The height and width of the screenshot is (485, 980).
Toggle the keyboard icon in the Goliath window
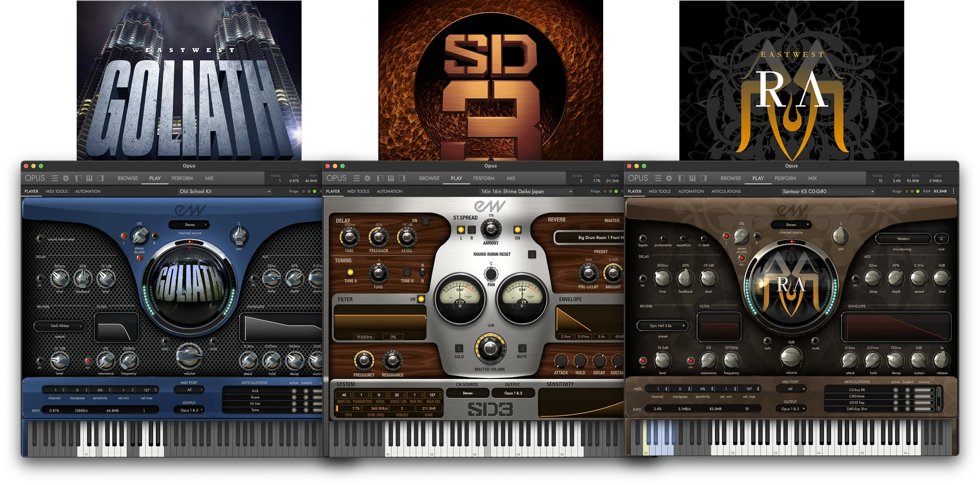click(89, 179)
